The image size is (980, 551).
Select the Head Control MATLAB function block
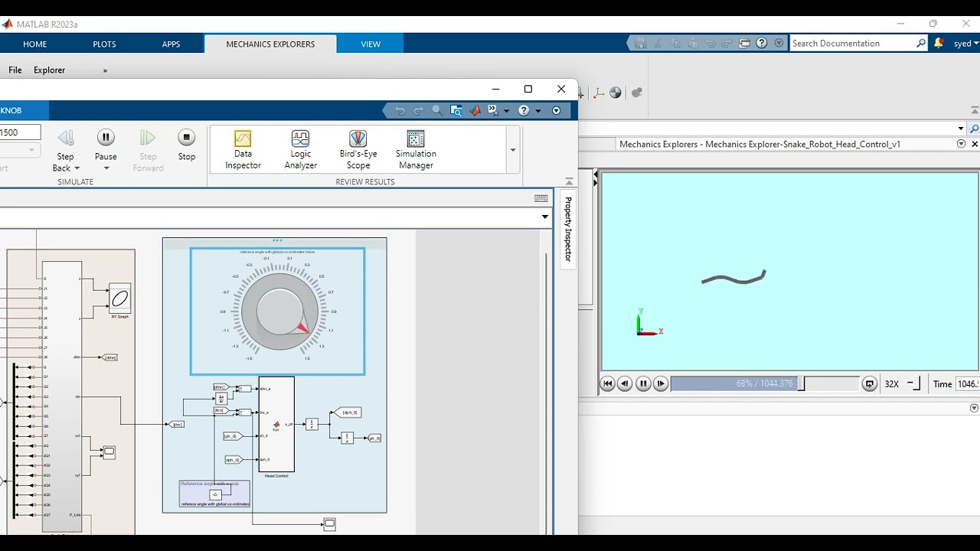[x=276, y=424]
